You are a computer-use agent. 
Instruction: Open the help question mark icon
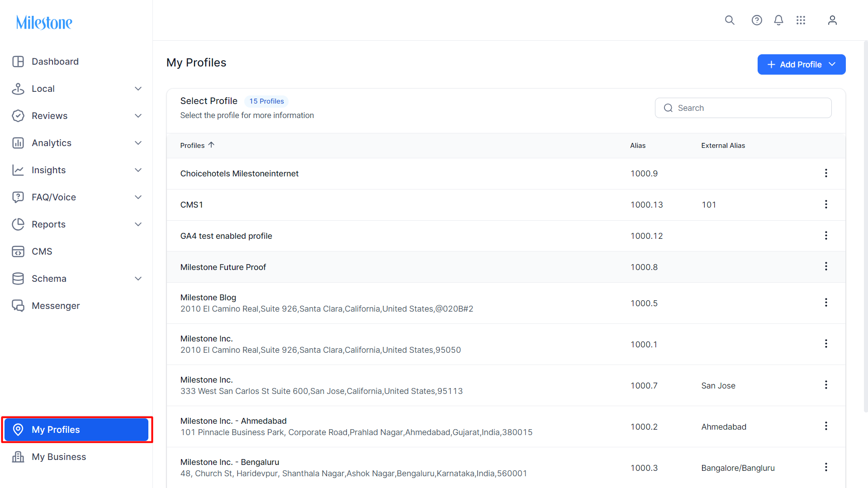[757, 20]
